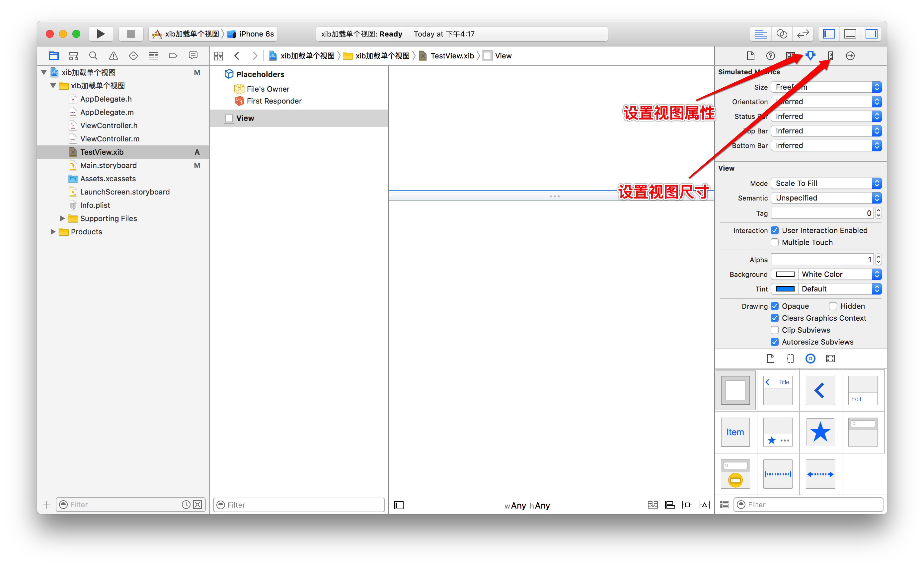924x567 pixels.
Task: Enable Clip Subviews checkbox
Action: coord(774,330)
